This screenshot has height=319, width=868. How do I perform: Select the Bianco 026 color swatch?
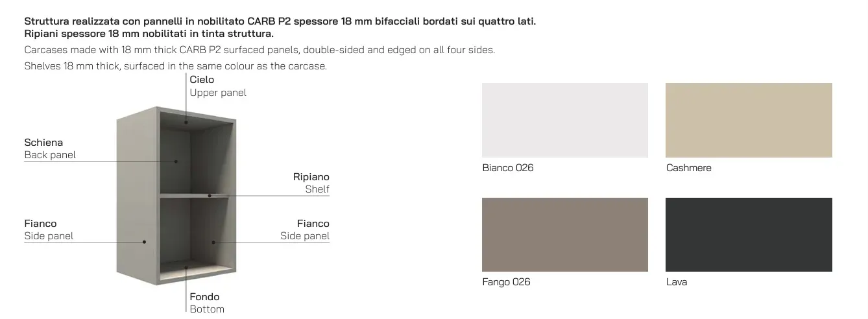point(564,120)
